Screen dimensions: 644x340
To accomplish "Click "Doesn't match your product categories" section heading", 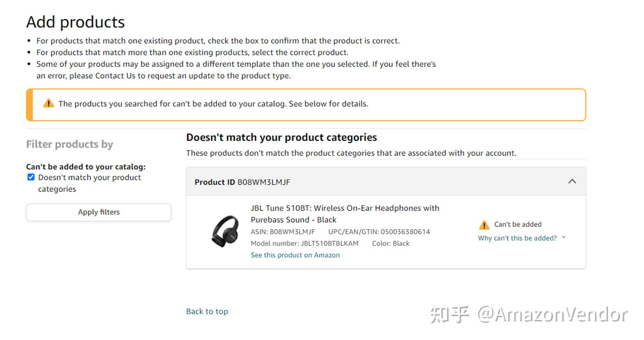I will (281, 137).
